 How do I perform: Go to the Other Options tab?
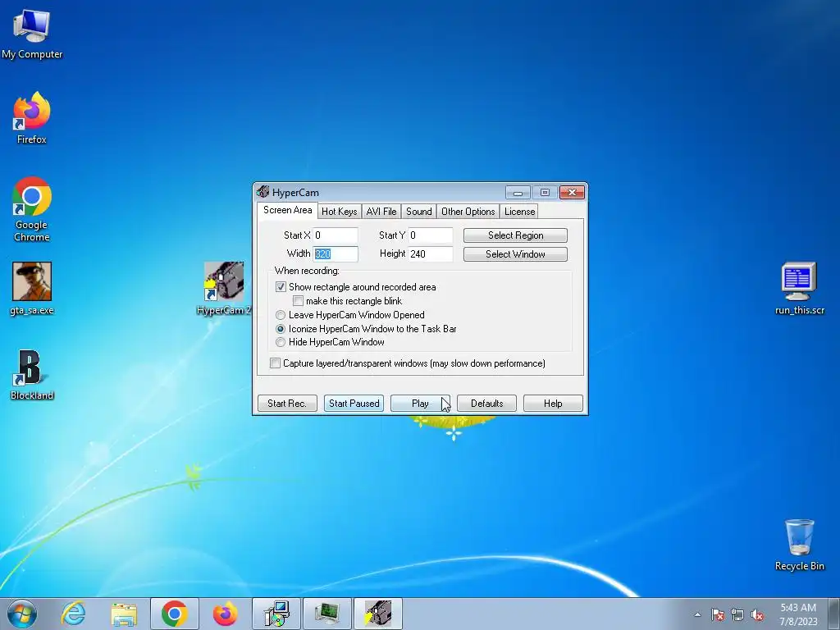(468, 212)
